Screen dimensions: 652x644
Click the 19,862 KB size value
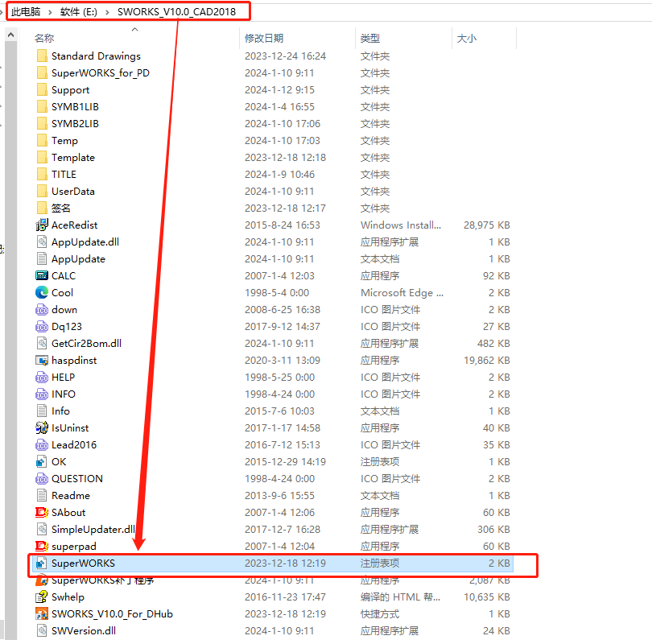click(x=486, y=361)
